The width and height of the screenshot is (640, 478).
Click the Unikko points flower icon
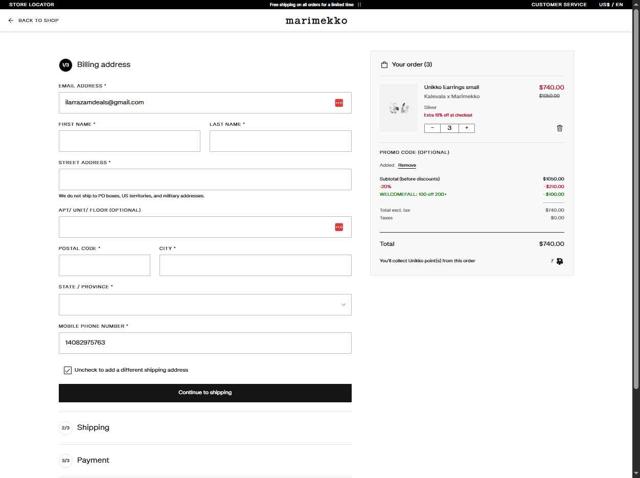click(560, 261)
